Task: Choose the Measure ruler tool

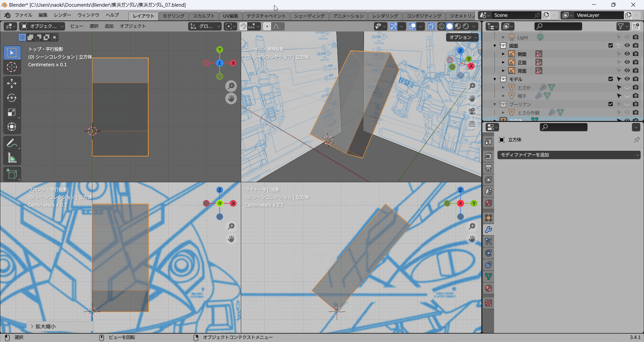Action: pyautogui.click(x=12, y=158)
